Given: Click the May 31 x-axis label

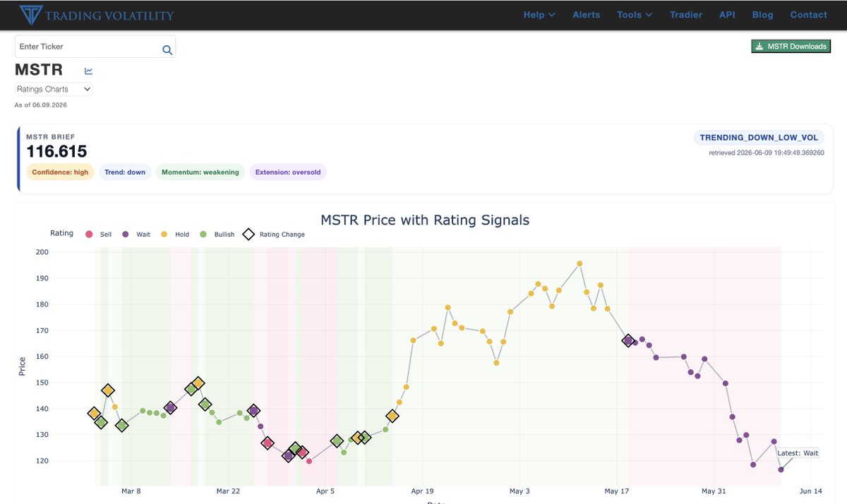Looking at the screenshot, I should point(714,491).
